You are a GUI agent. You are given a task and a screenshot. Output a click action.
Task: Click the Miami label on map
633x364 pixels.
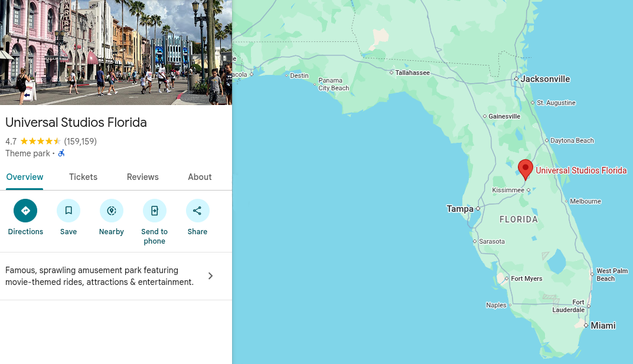pyautogui.click(x=603, y=326)
